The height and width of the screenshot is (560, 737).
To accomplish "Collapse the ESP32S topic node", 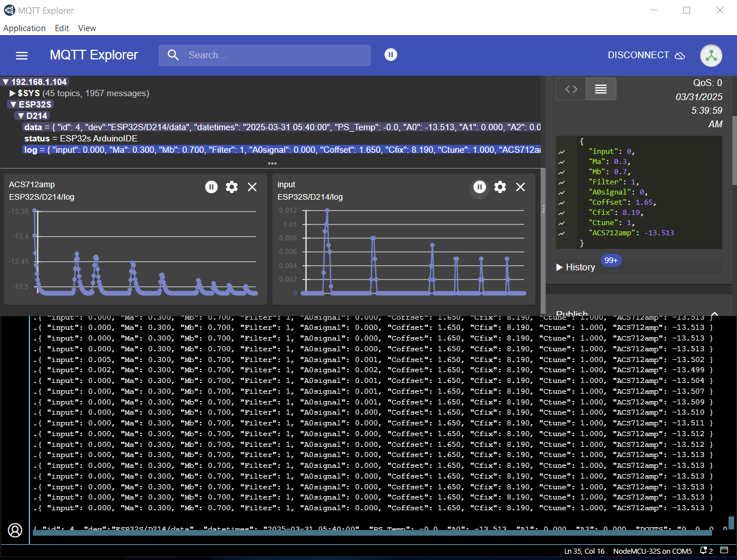I will coord(13,105).
